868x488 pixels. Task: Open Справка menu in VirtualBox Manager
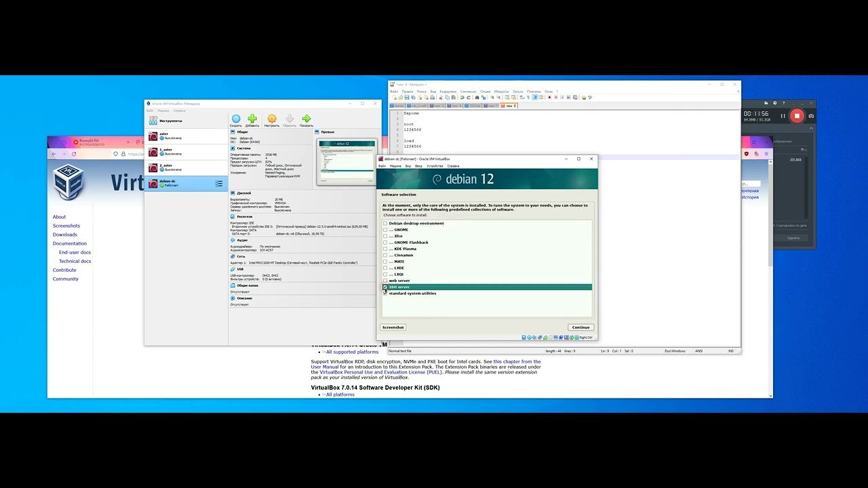(x=179, y=110)
